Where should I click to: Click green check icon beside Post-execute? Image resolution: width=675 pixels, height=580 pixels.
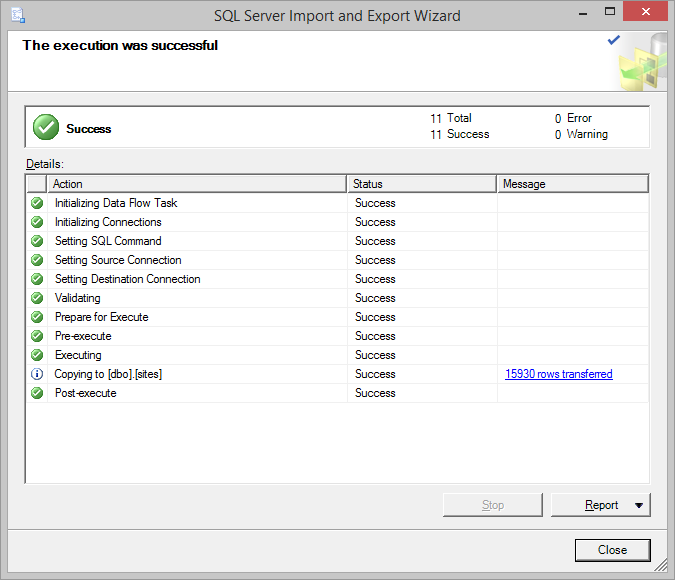coord(37,393)
